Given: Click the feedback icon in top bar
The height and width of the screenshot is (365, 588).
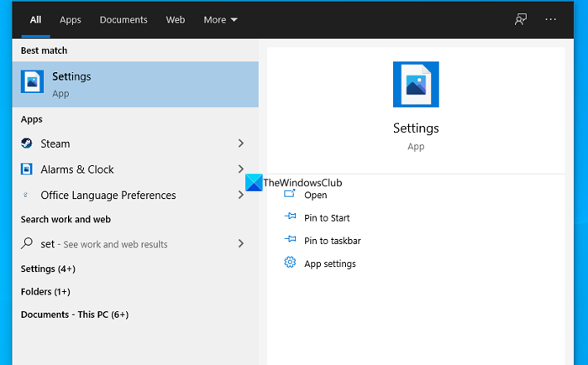Looking at the screenshot, I should click(x=521, y=19).
